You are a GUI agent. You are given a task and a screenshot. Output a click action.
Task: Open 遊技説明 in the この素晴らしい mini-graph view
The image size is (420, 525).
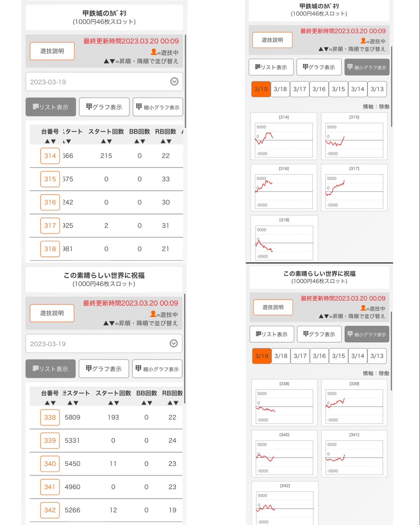pos(273,307)
